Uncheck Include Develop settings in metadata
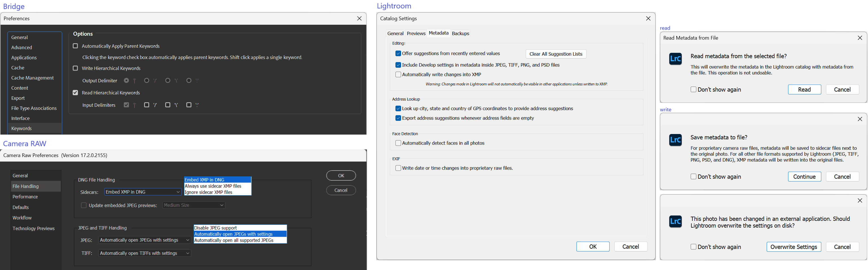Viewport: 868px width, 270px height. tap(398, 65)
